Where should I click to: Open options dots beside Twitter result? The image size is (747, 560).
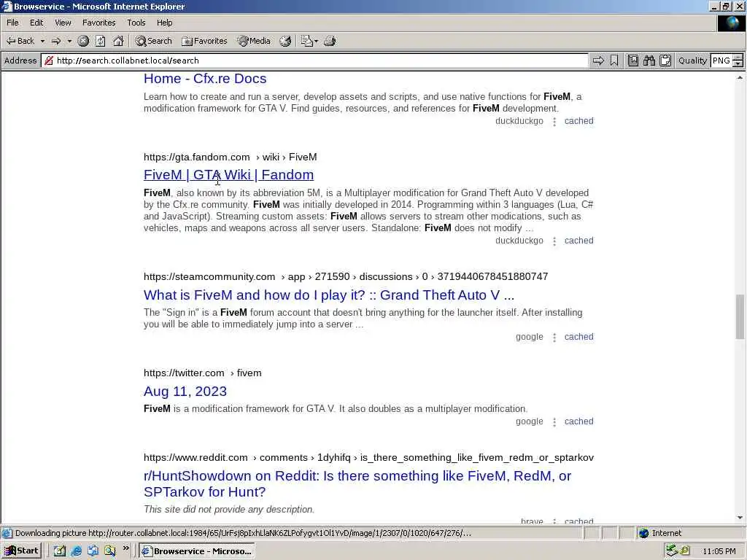554,422
